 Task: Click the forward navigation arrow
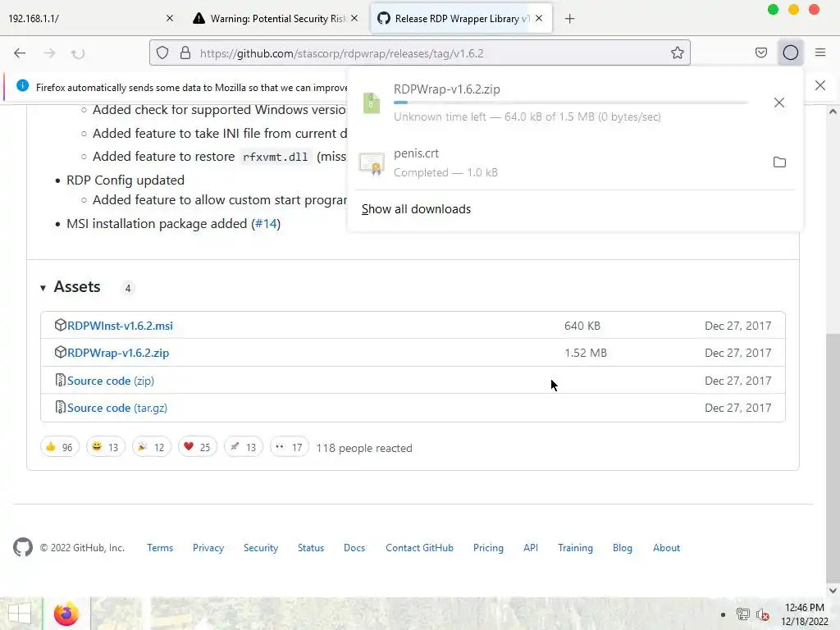(49, 53)
